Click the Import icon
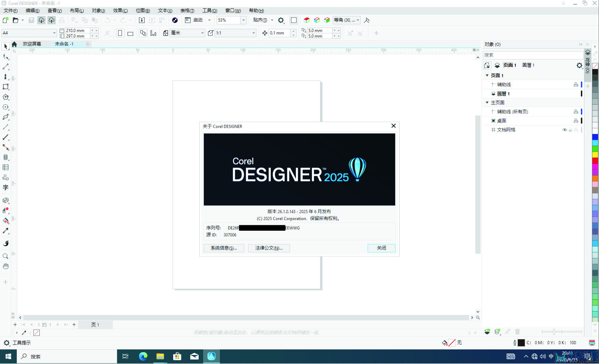Screen dimensions: 599x364 point(142,20)
